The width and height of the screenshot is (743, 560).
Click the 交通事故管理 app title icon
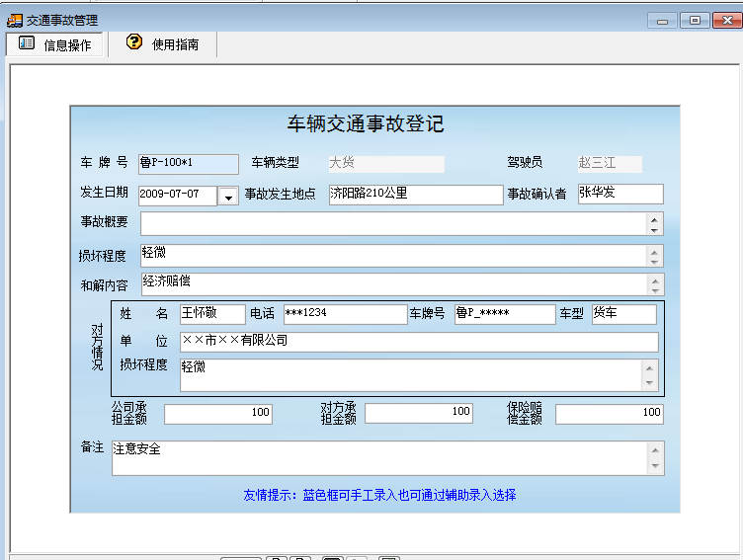coord(15,21)
